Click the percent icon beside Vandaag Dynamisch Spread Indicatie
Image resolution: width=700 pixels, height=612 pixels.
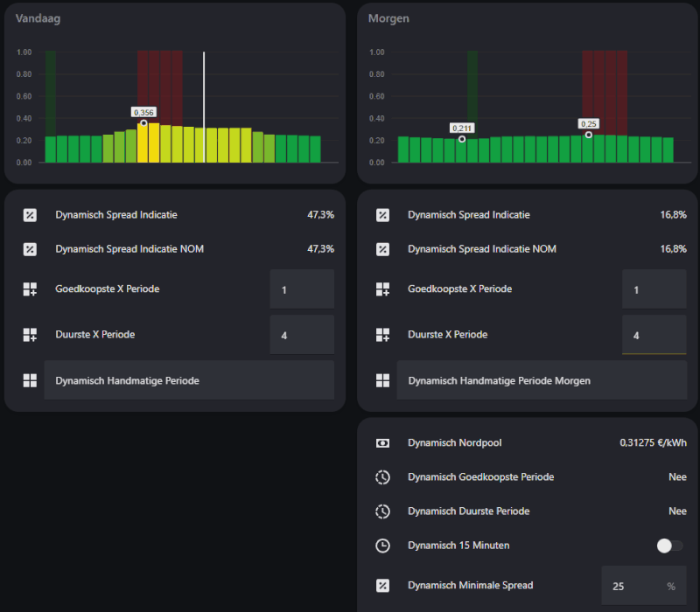pos(30,215)
